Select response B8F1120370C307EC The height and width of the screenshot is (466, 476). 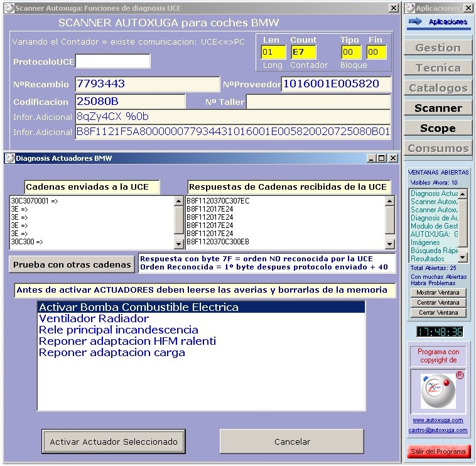(x=285, y=201)
